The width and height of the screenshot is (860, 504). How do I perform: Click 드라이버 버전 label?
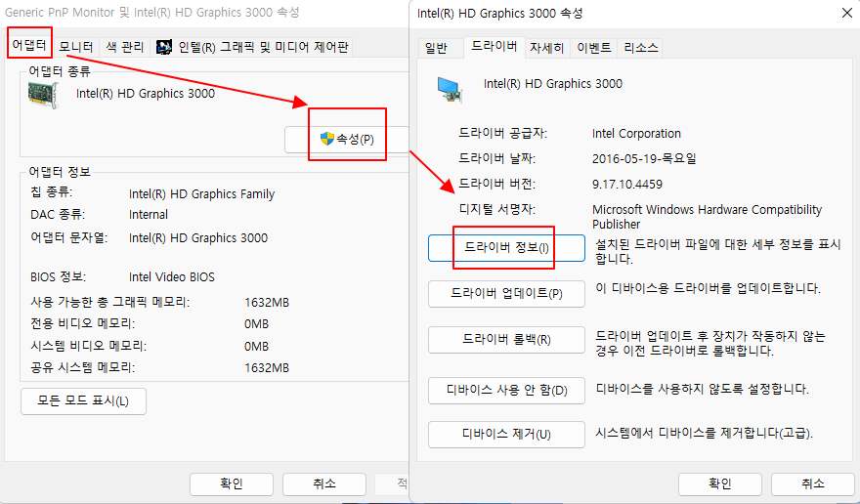click(496, 185)
